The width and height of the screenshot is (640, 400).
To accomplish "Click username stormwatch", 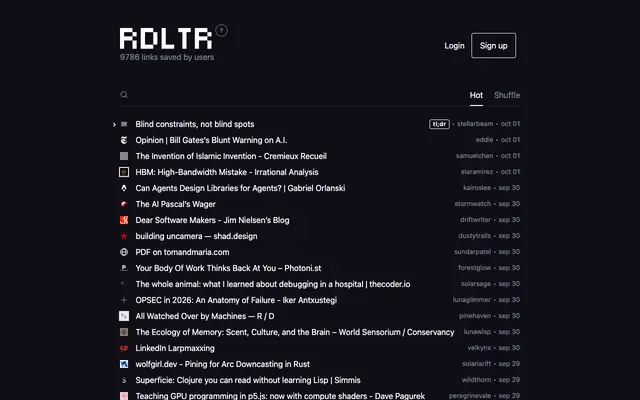I will point(473,204).
